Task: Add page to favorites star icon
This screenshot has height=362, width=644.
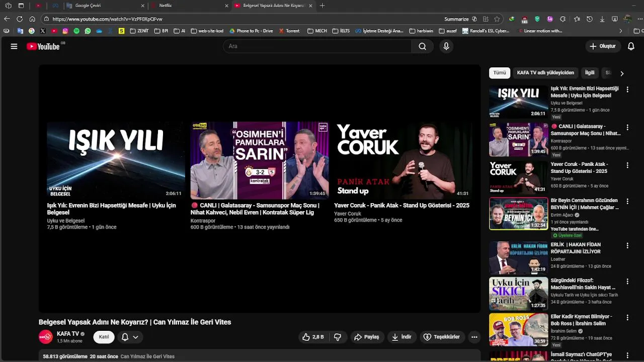Action: (x=497, y=19)
